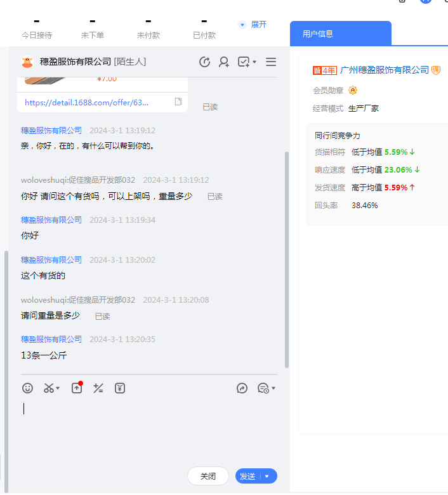
Task: Click the 关闭 button to close the chat
Action: click(208, 476)
